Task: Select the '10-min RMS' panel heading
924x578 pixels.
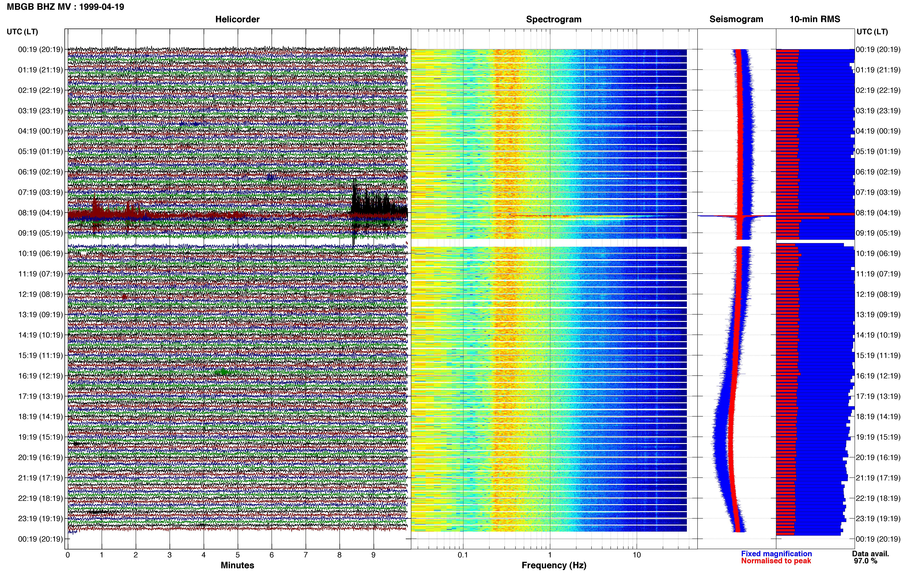Action: [x=815, y=19]
